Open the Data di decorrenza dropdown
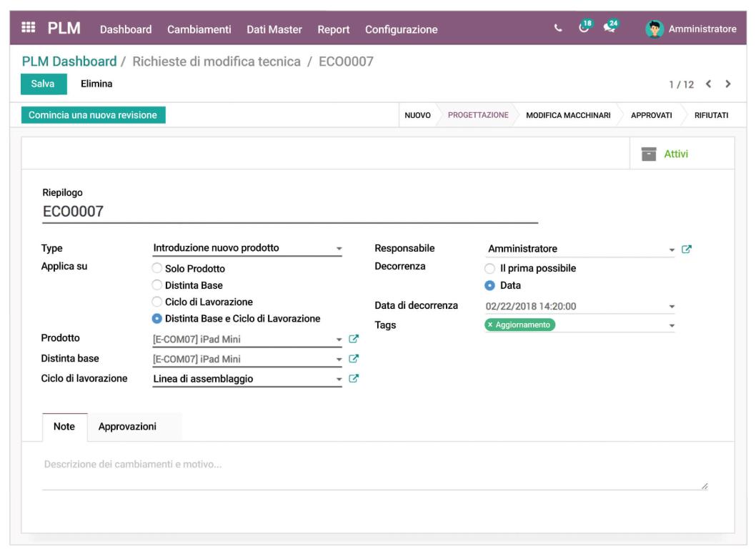This screenshot has width=756, height=554. click(671, 307)
